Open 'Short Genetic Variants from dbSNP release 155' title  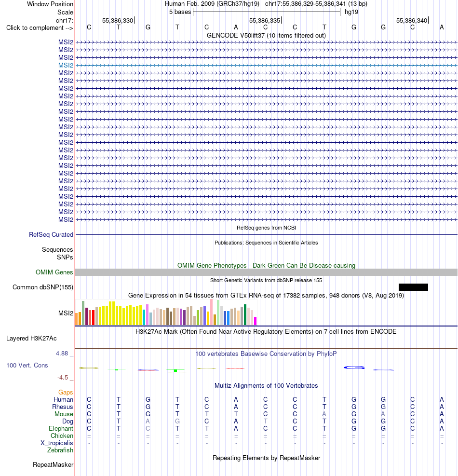tap(266, 281)
